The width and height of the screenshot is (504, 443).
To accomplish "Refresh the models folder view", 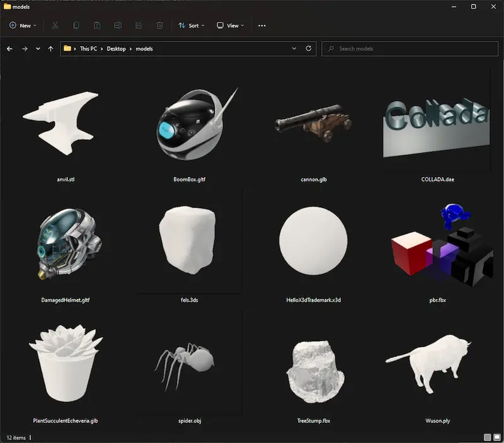I will point(308,49).
